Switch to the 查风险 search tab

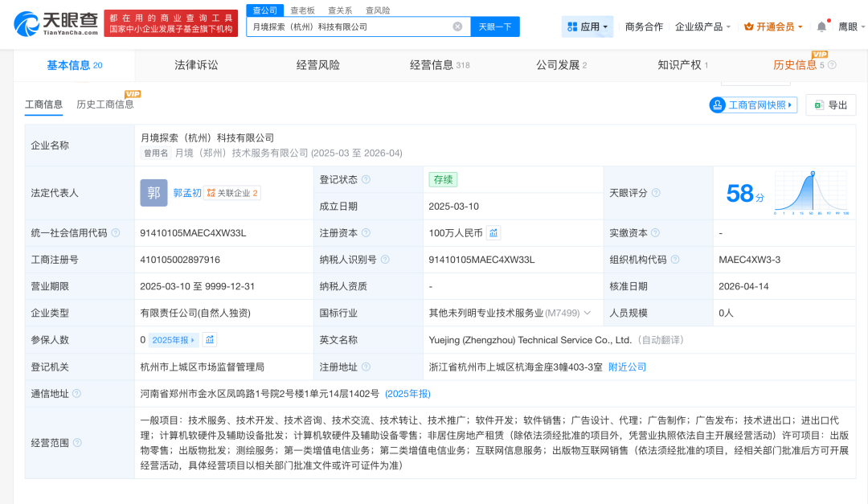pyautogui.click(x=378, y=10)
